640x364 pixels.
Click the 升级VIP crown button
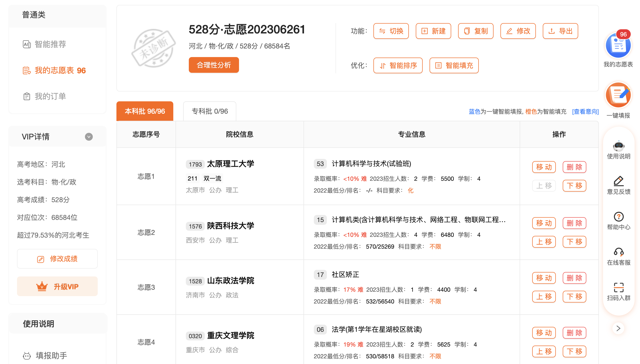(x=57, y=287)
